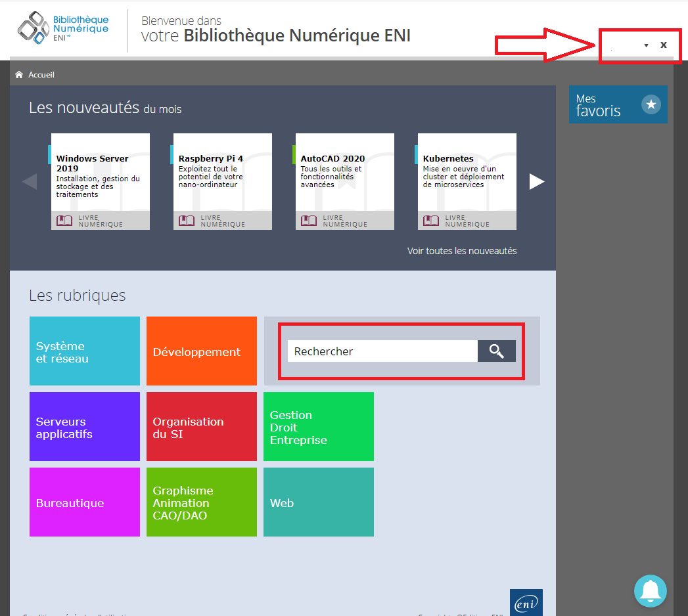Click LIVRE NUMERIQUE label under AutoCAD 2020
Screen dimensions: 688x616
coord(345,221)
